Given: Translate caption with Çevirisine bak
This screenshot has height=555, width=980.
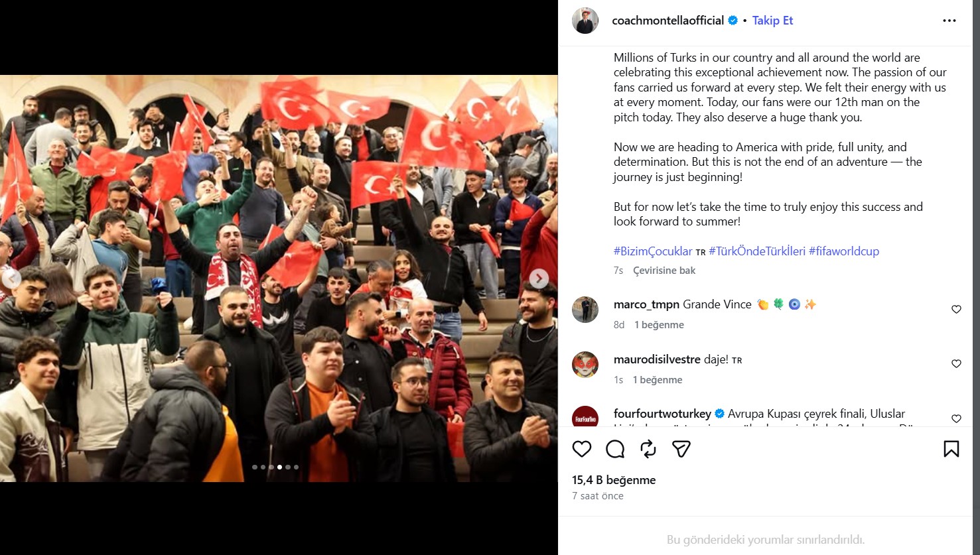Looking at the screenshot, I should [x=664, y=271].
